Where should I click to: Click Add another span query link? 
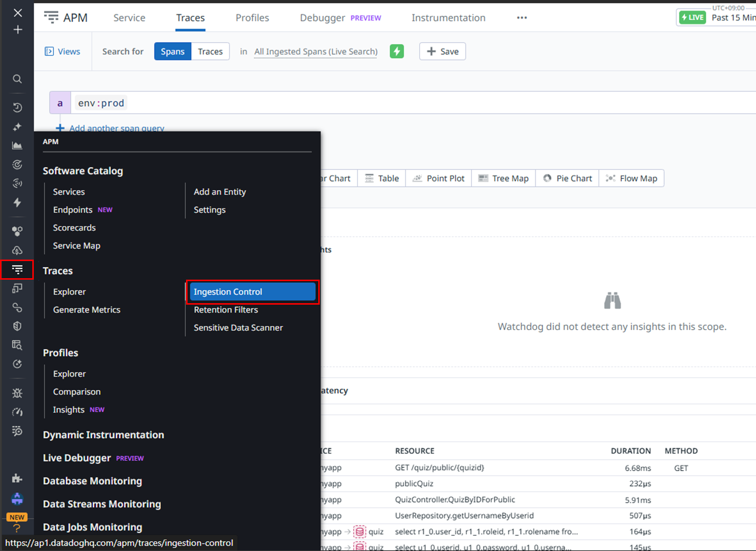point(116,128)
